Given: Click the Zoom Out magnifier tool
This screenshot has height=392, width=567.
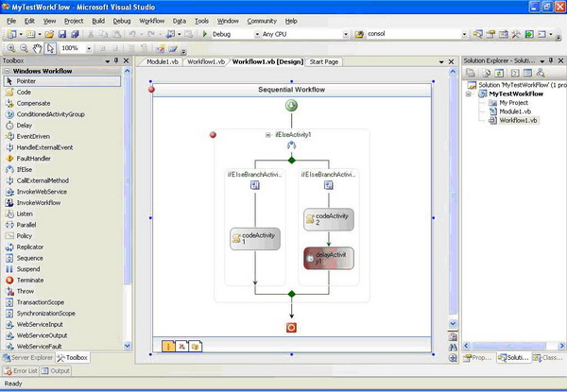Looking at the screenshot, I should pyautogui.click(x=24, y=48).
